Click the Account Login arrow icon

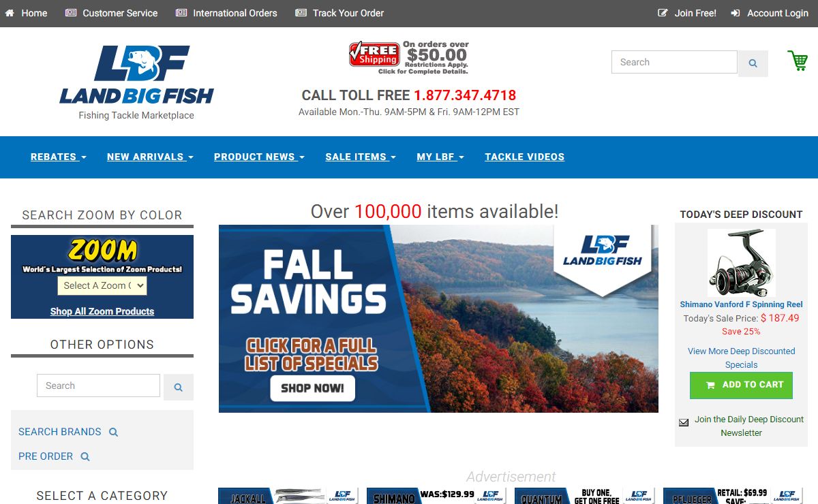736,13
